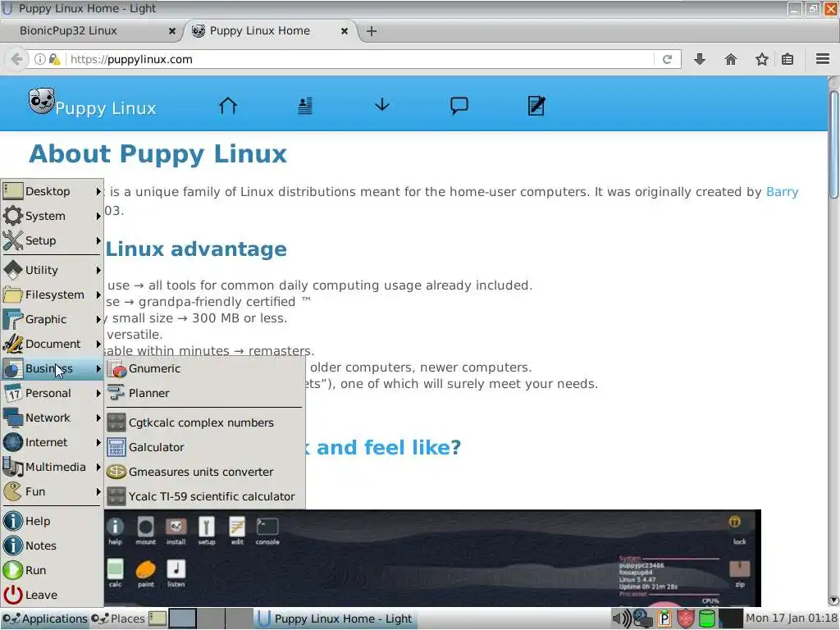Expand the Personal submenu
This screenshot has width=840, height=630.
coord(52,393)
